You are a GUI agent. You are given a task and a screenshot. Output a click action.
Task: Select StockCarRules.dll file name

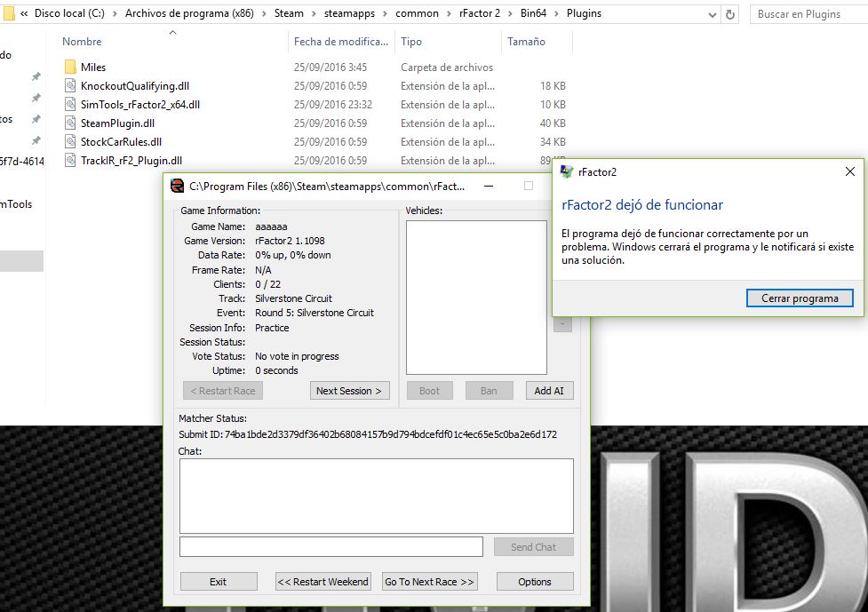[x=121, y=141]
